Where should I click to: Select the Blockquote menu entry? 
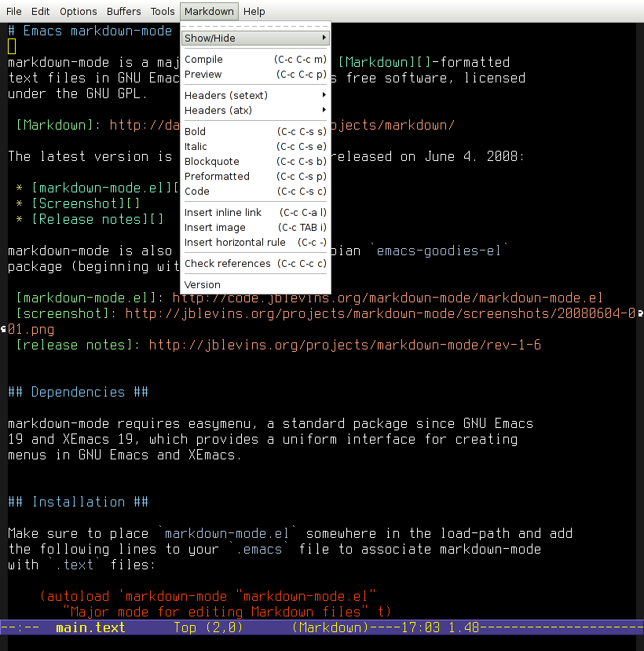point(255,162)
